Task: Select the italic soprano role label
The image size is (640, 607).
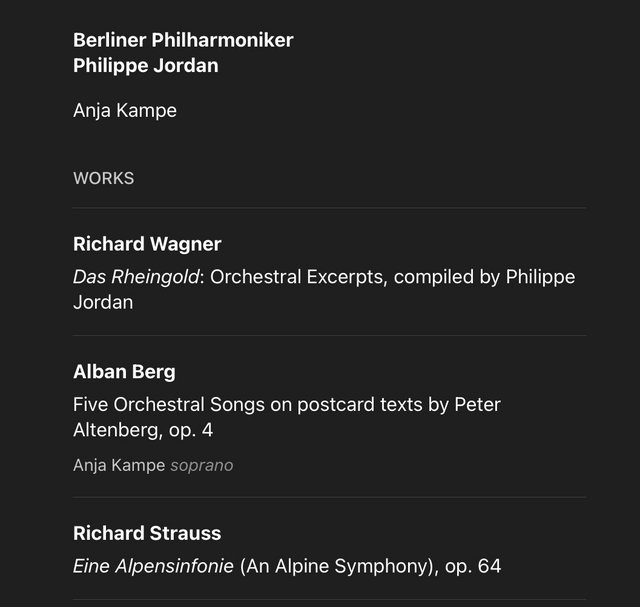Action: [202, 466]
